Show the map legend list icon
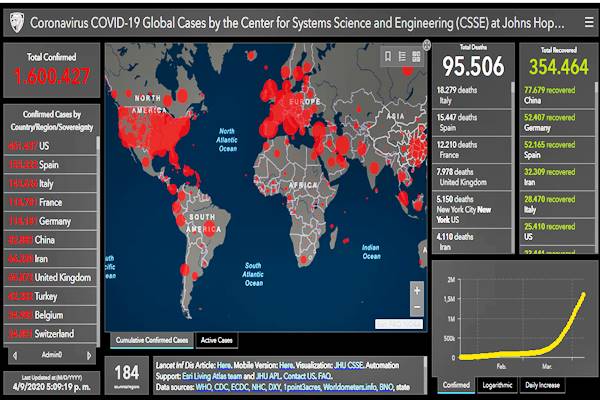 coord(402,57)
